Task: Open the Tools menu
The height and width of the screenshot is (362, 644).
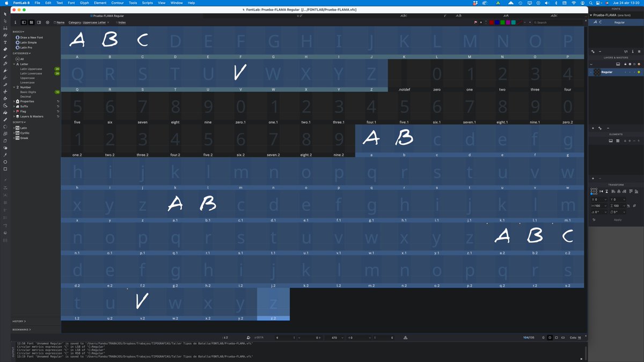Action: coord(133,3)
